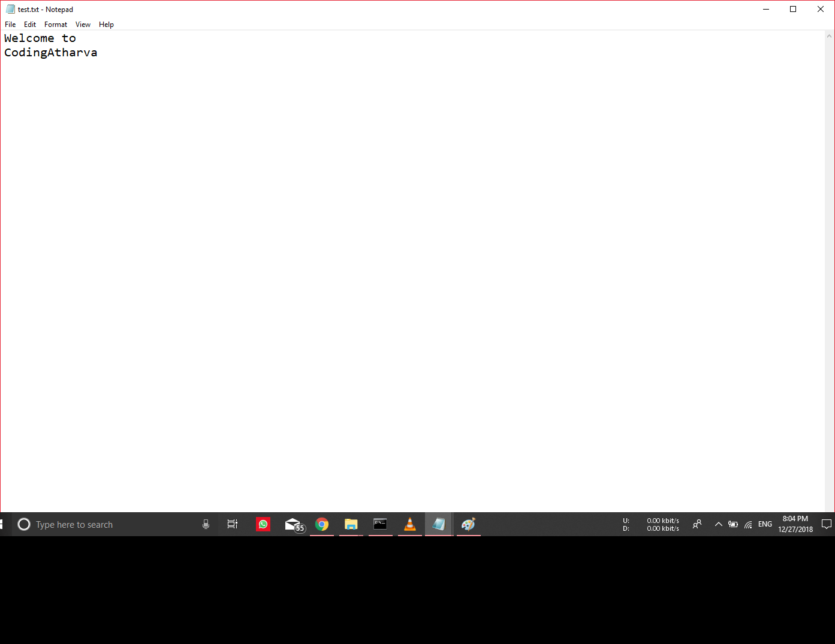Activate Cortana voice search microphone
Viewport: 835px width, 644px height.
(x=206, y=524)
